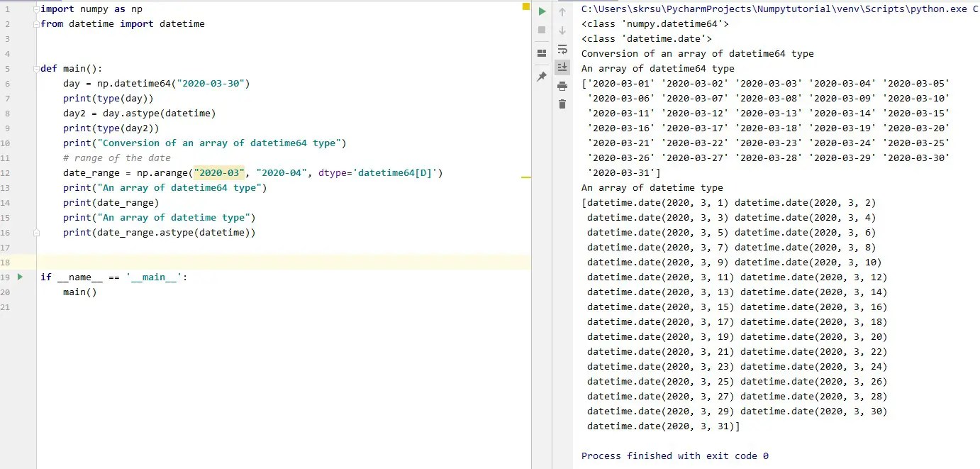
Task: Click the Restore Layout icon
Action: click(x=541, y=51)
